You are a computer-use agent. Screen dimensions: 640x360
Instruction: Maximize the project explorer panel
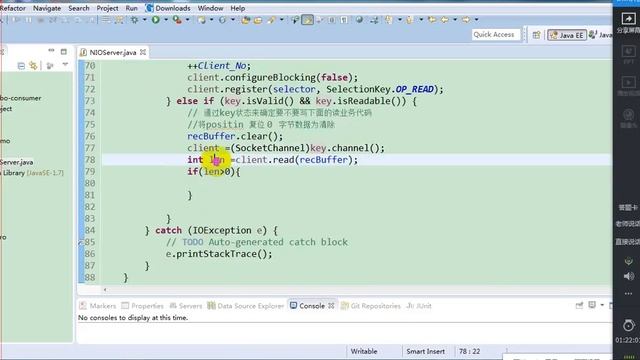click(64, 51)
